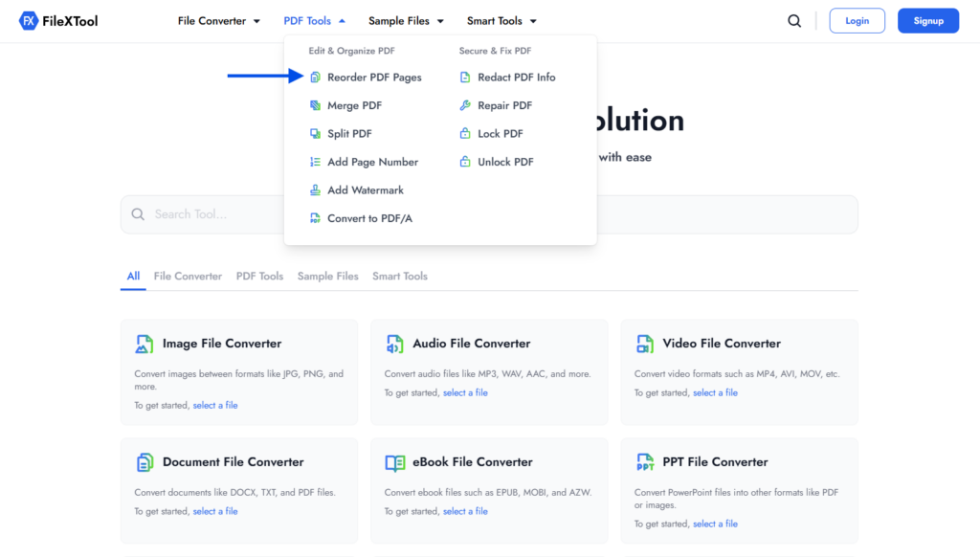Viewport: 980px width, 557px height.
Task: Click the Repair PDF wrench icon
Action: pyautogui.click(x=465, y=105)
